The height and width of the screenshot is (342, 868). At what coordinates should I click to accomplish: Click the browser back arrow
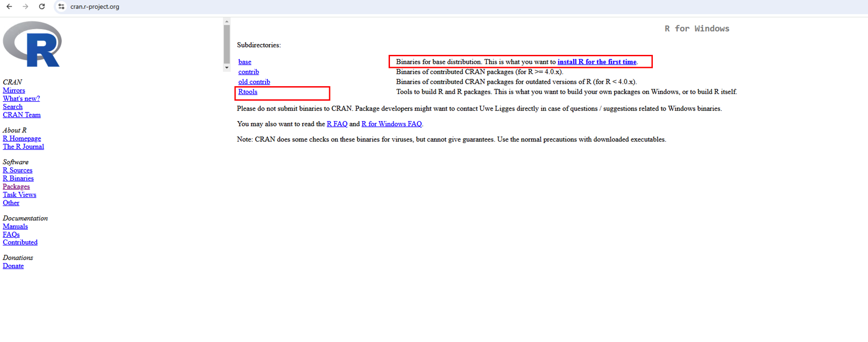pyautogui.click(x=9, y=7)
